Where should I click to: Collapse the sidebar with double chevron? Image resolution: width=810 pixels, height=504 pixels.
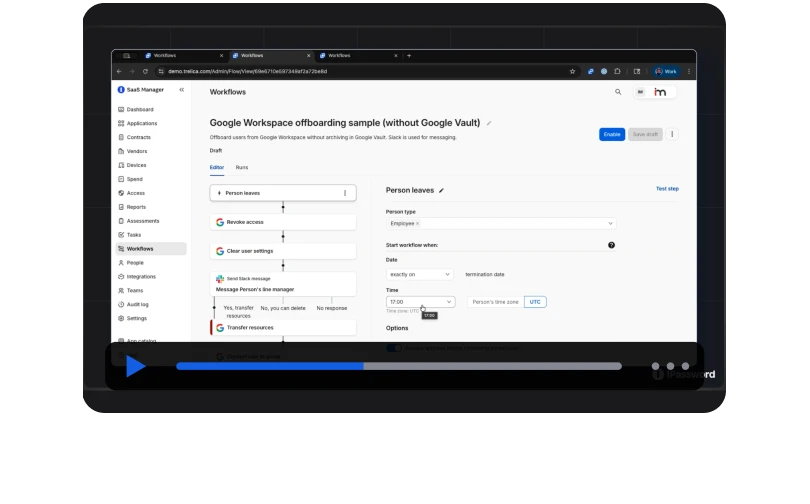click(182, 90)
